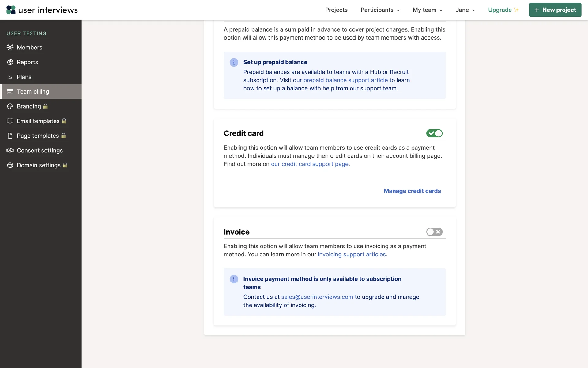Click the Email templates book icon

click(x=10, y=121)
